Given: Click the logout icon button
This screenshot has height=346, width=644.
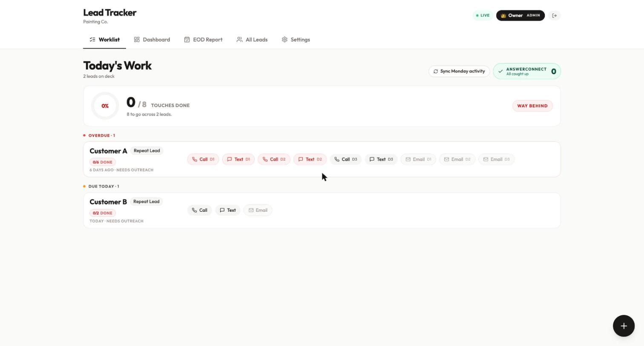Looking at the screenshot, I should coord(554,16).
